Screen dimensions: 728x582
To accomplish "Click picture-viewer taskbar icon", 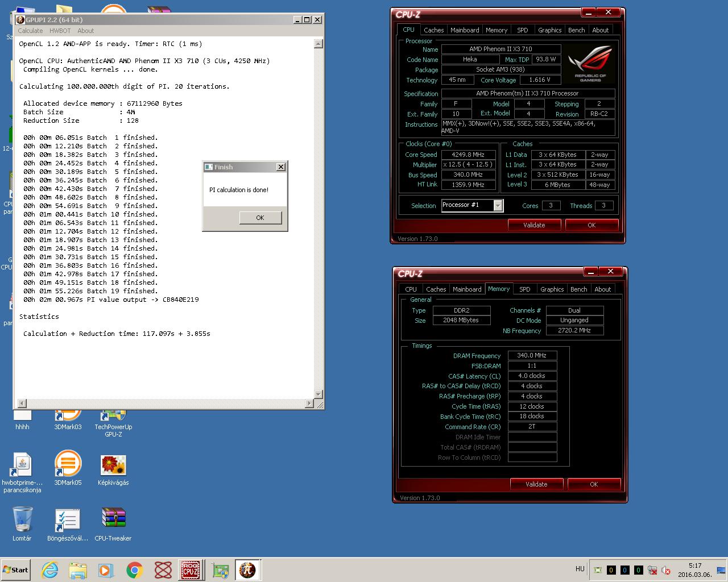I will coord(220,570).
